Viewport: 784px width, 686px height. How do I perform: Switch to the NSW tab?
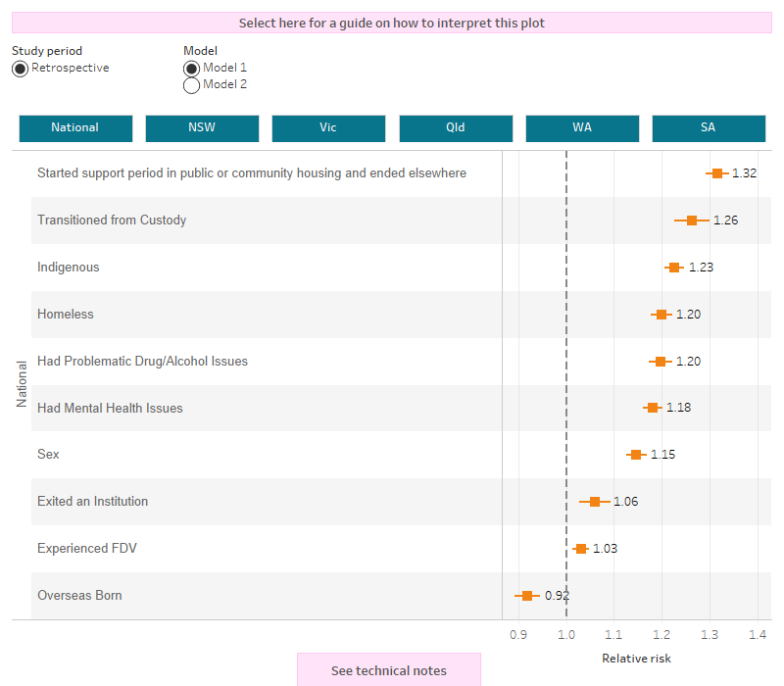coord(202,127)
